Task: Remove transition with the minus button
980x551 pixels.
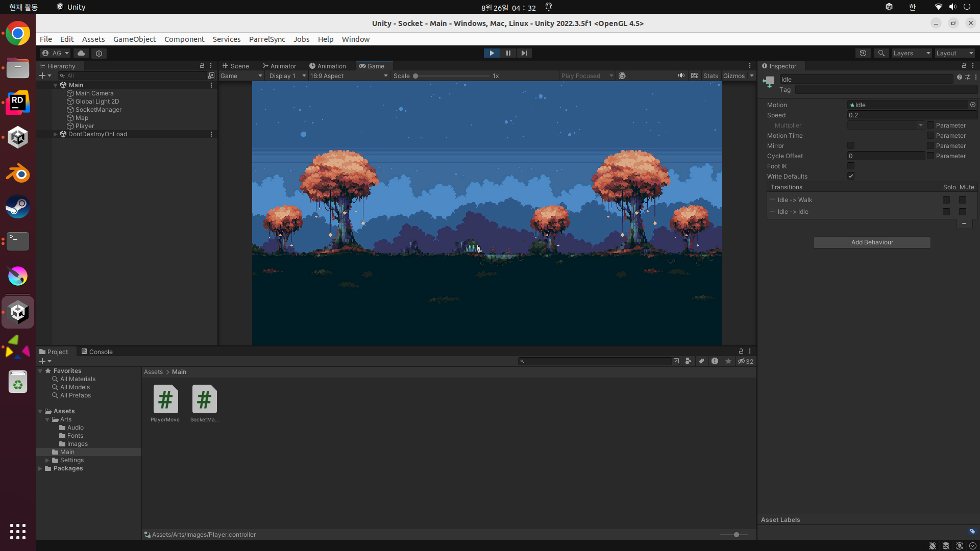Action: (964, 223)
